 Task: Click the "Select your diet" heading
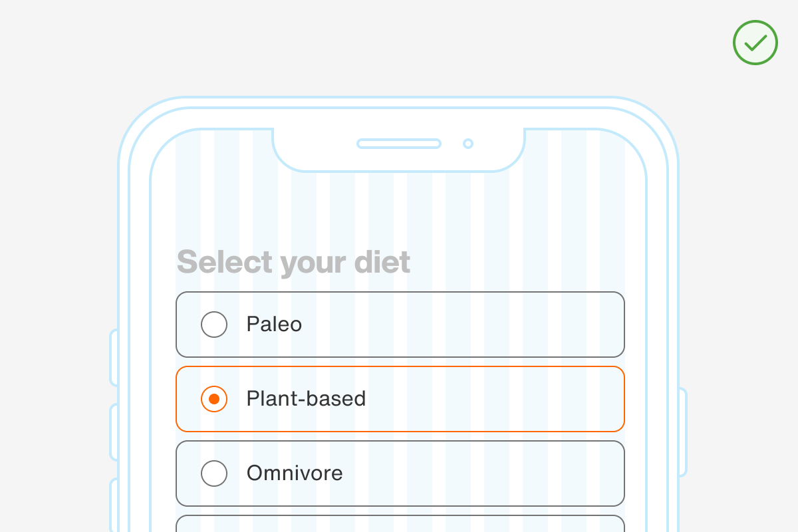[x=293, y=262]
